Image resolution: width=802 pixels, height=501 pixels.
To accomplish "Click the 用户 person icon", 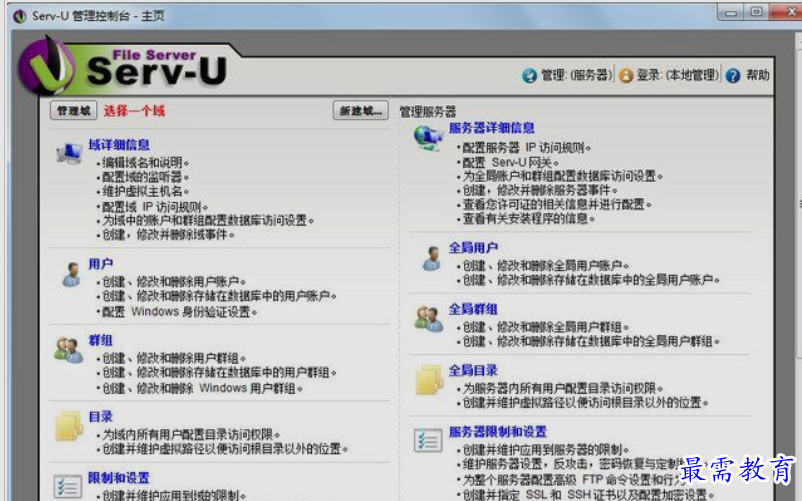I will pos(72,274).
